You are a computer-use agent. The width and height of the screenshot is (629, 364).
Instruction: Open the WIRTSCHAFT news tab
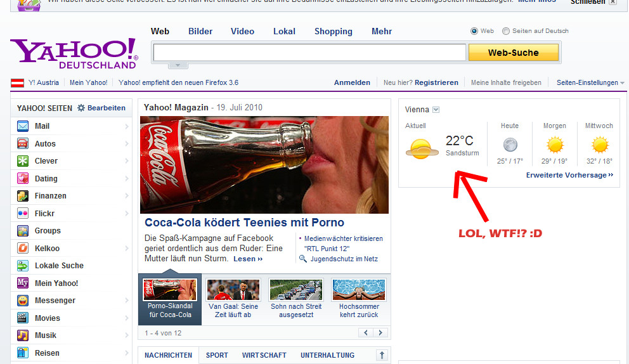point(264,355)
